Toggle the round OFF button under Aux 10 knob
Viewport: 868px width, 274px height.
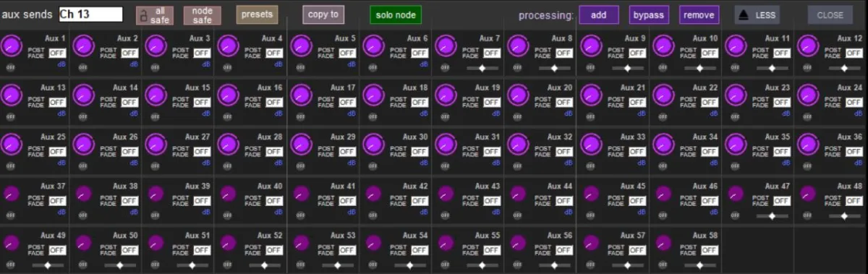tap(662, 67)
